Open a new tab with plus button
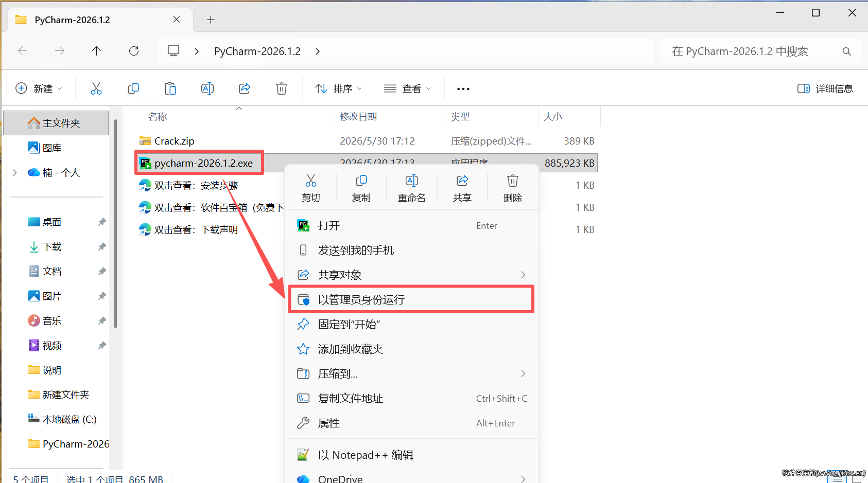 (211, 20)
